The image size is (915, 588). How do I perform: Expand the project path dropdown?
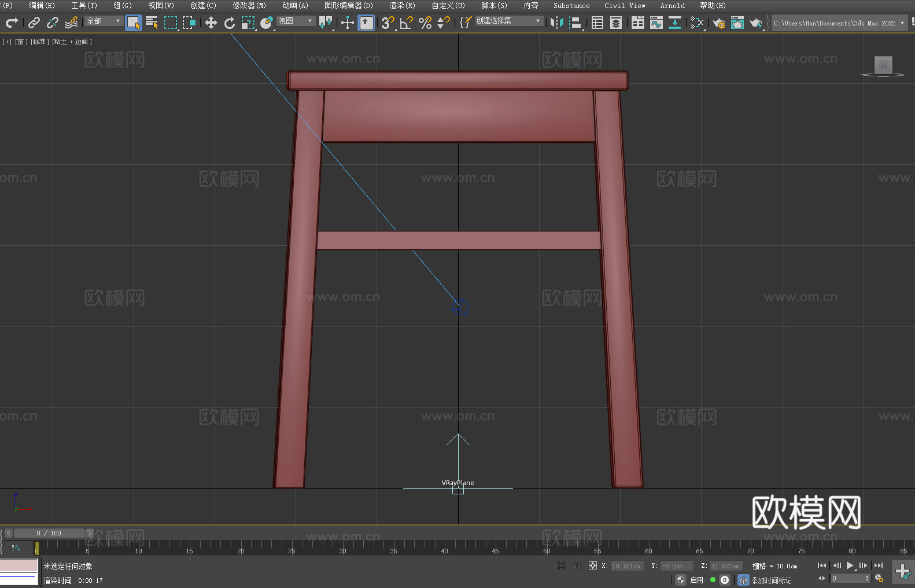(902, 23)
